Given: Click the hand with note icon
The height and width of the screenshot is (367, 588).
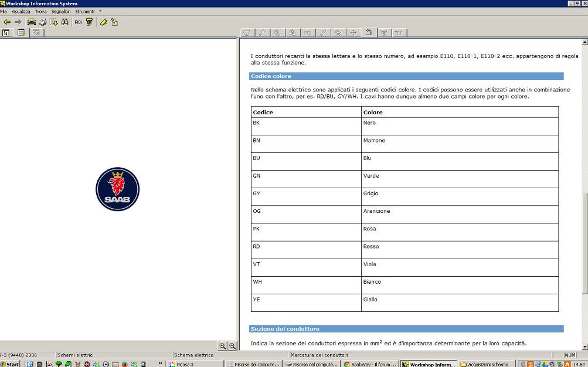Looking at the screenshot, I should tap(114, 22).
